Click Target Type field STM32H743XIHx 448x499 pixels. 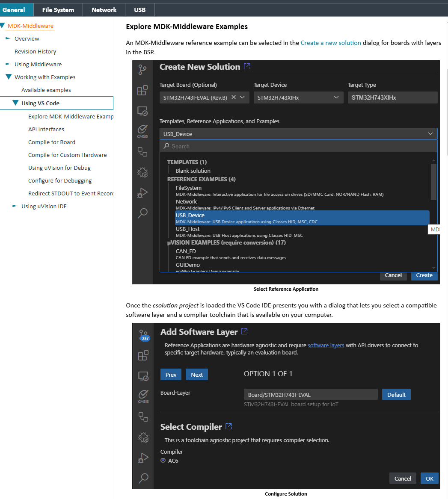[x=393, y=97]
